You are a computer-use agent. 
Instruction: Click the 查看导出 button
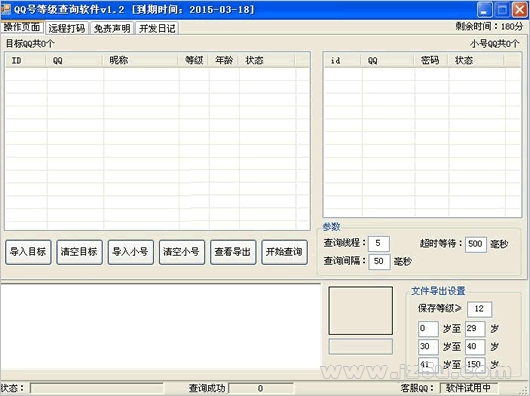pyautogui.click(x=233, y=252)
